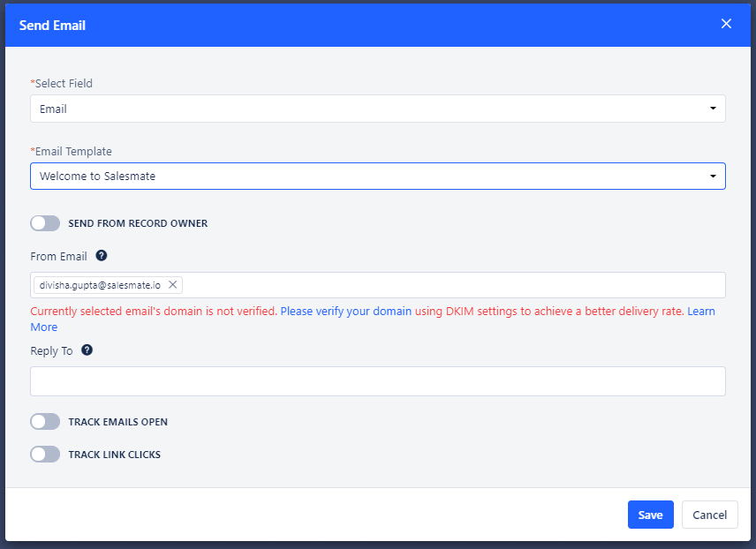
Task: Click the Reply To help icon
Action: 87,350
